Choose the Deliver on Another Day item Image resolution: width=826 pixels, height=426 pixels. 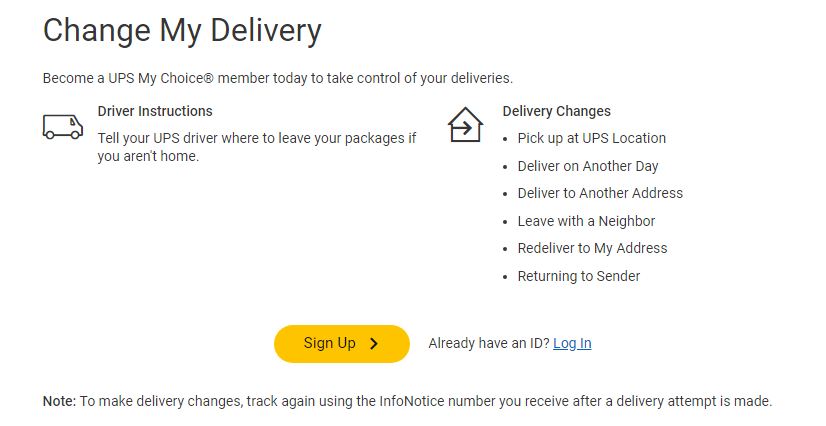coord(588,166)
